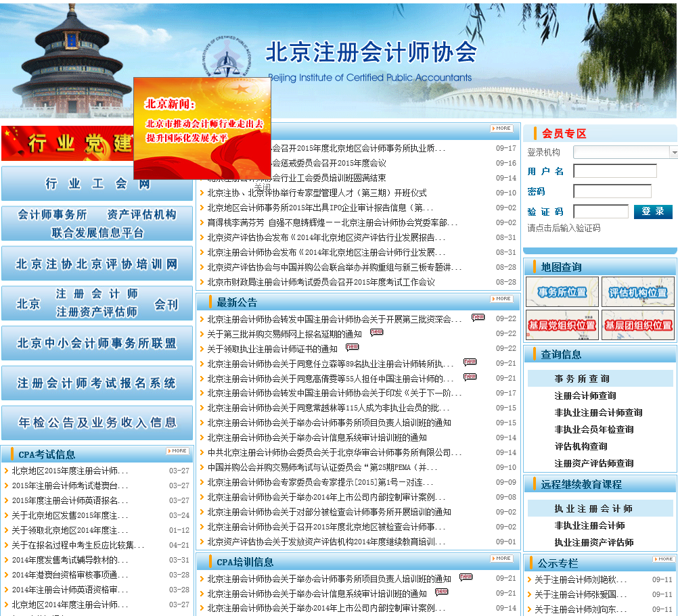Open the 基层团组织位置 map thumbnail
The width and height of the screenshot is (678, 616).
(x=638, y=325)
